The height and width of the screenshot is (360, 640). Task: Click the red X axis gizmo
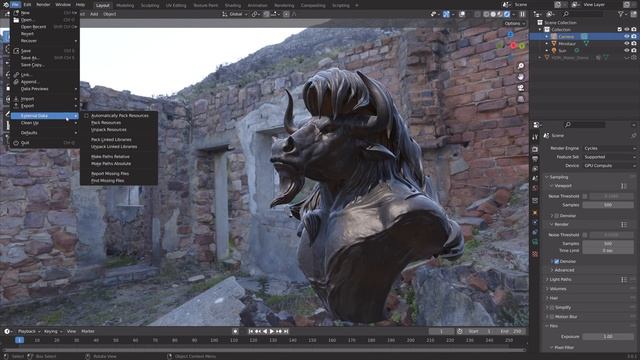[x=513, y=46]
